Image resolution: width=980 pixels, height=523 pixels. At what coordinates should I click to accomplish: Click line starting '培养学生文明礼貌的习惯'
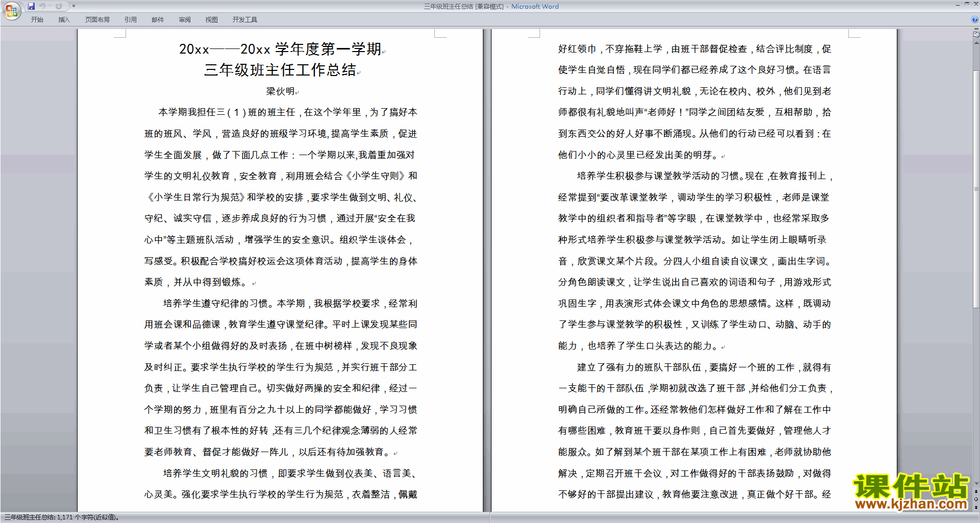[x=290, y=474]
